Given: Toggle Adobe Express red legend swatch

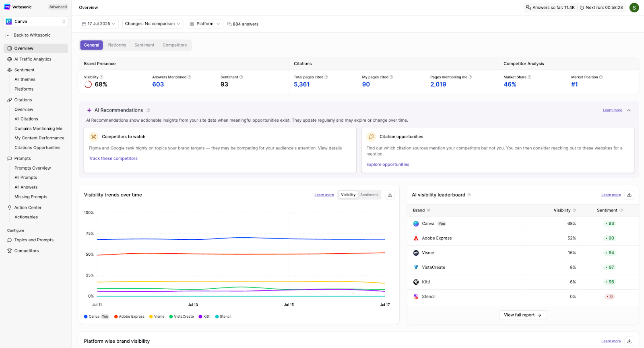Looking at the screenshot, I should coord(116,317).
